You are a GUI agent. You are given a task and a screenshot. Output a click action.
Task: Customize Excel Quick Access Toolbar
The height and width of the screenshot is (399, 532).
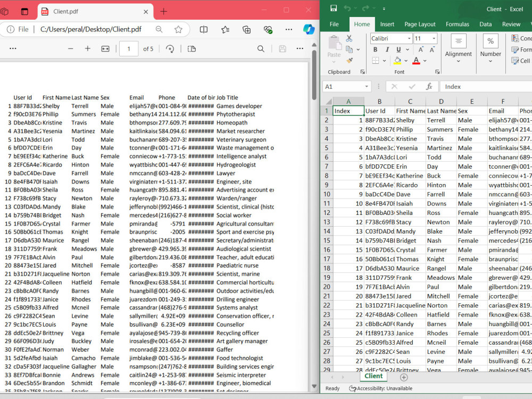(x=384, y=9)
